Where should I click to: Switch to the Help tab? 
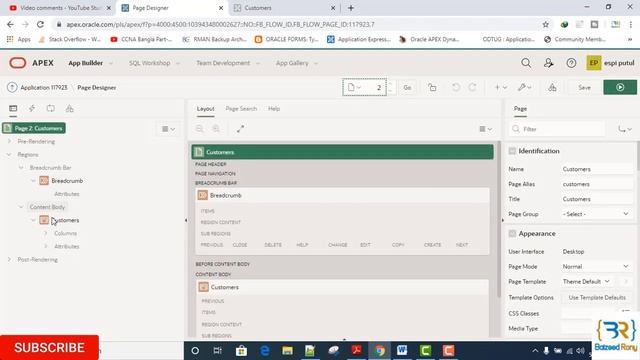coord(274,109)
